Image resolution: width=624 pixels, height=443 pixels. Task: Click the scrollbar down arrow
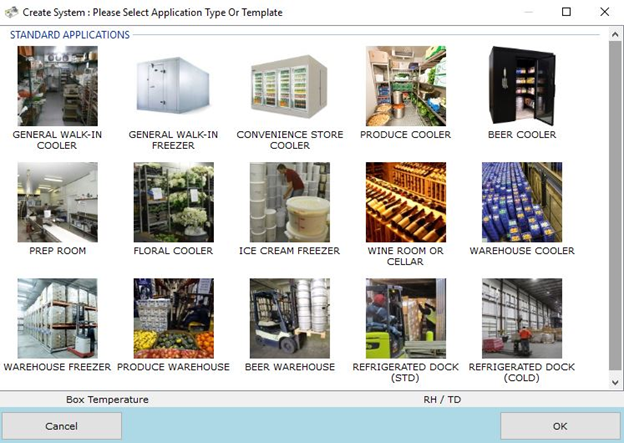(x=615, y=383)
